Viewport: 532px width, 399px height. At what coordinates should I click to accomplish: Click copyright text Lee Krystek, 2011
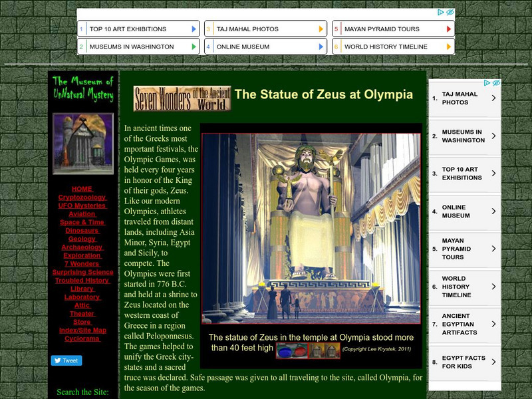click(376, 348)
